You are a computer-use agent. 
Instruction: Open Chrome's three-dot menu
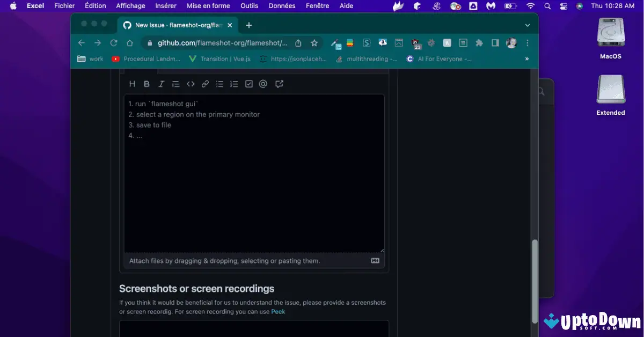(528, 43)
